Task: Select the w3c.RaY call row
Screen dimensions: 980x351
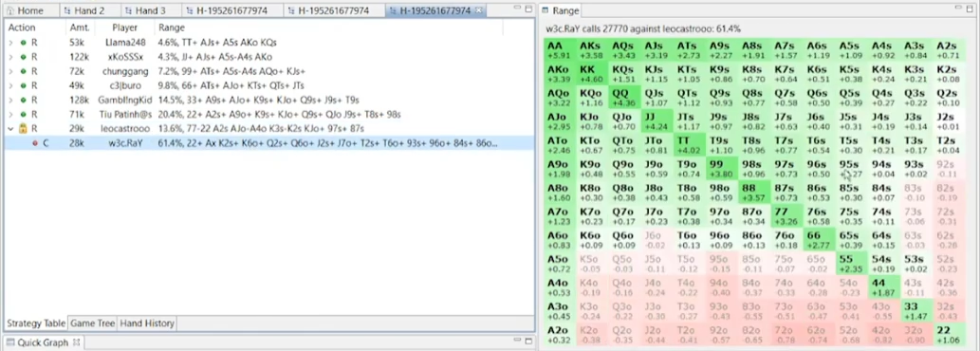Action: click(x=268, y=143)
